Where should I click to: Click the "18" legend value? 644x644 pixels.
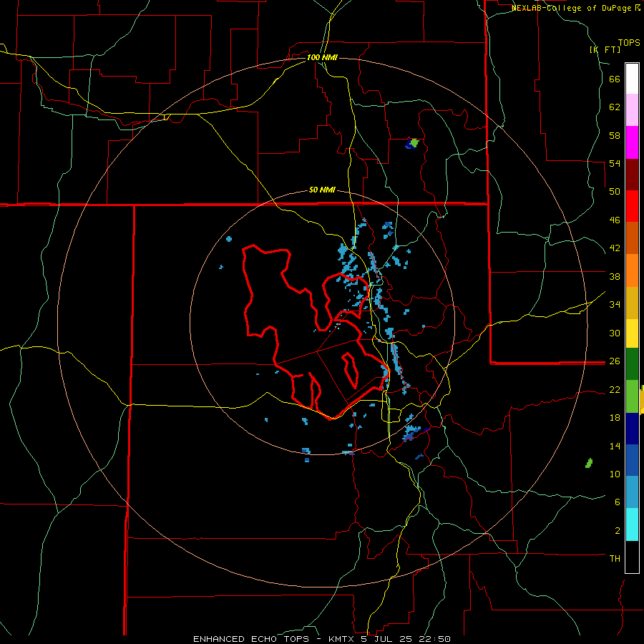[615, 418]
